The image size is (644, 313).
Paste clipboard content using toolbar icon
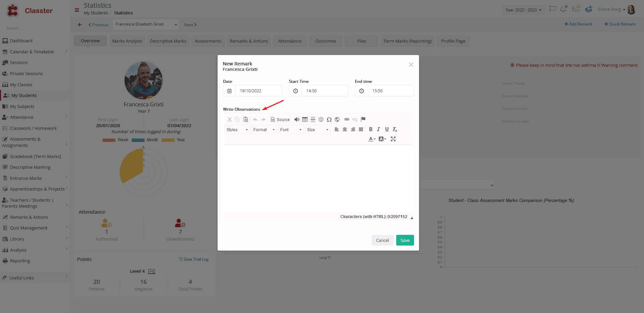tap(246, 119)
